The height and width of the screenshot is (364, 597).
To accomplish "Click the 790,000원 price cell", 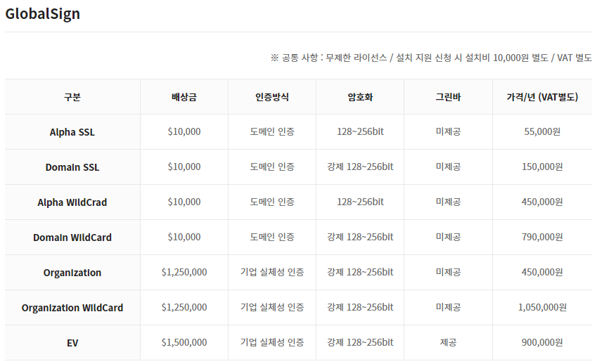I will tap(542, 237).
